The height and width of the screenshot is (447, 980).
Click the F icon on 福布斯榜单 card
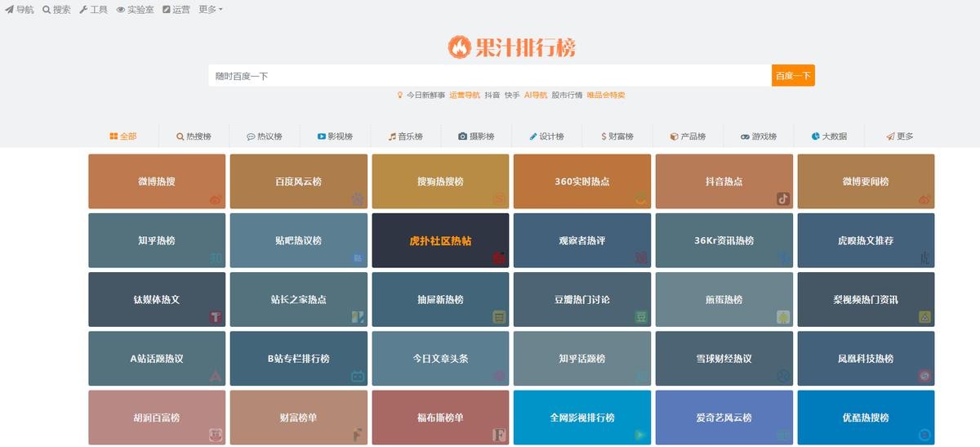(x=499, y=435)
